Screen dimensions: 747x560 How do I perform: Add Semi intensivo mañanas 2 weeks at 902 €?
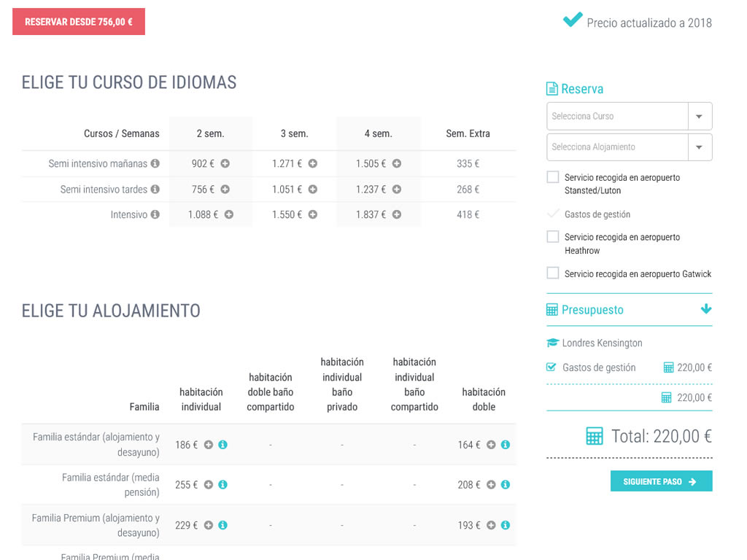tap(225, 164)
